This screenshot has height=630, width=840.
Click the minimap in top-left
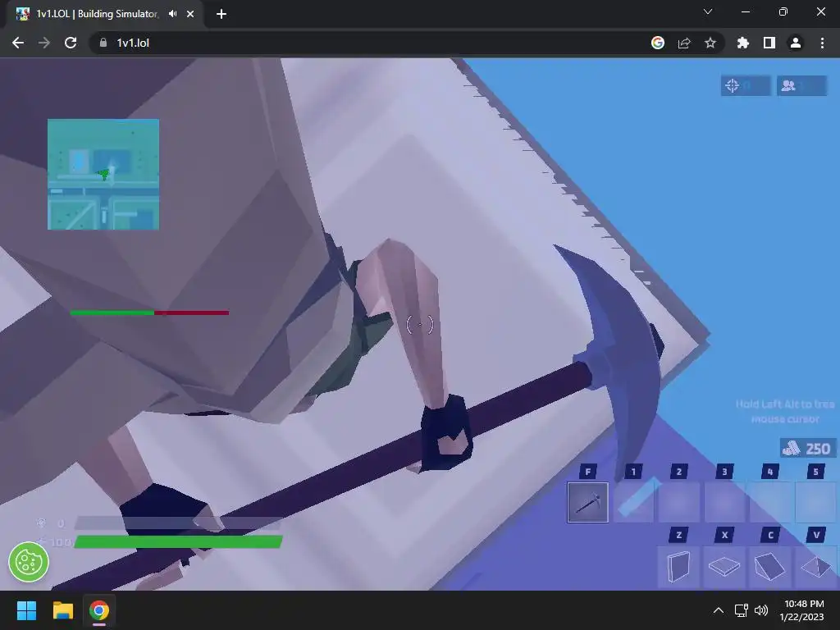pyautogui.click(x=103, y=175)
